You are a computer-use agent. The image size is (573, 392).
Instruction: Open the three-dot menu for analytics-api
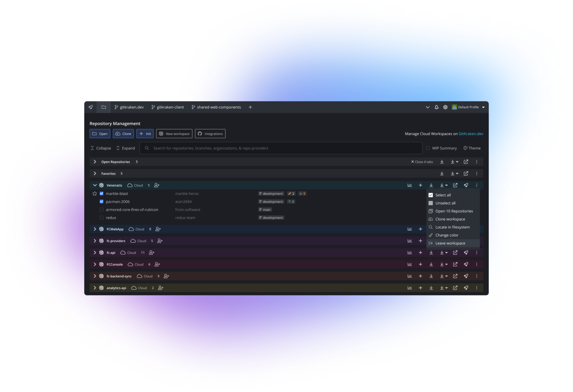[x=476, y=288]
